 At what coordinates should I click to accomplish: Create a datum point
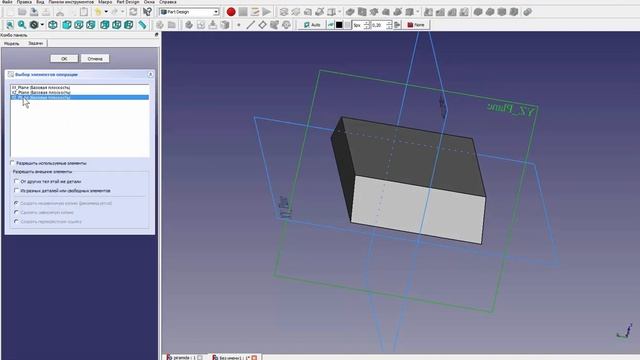(x=239, y=25)
